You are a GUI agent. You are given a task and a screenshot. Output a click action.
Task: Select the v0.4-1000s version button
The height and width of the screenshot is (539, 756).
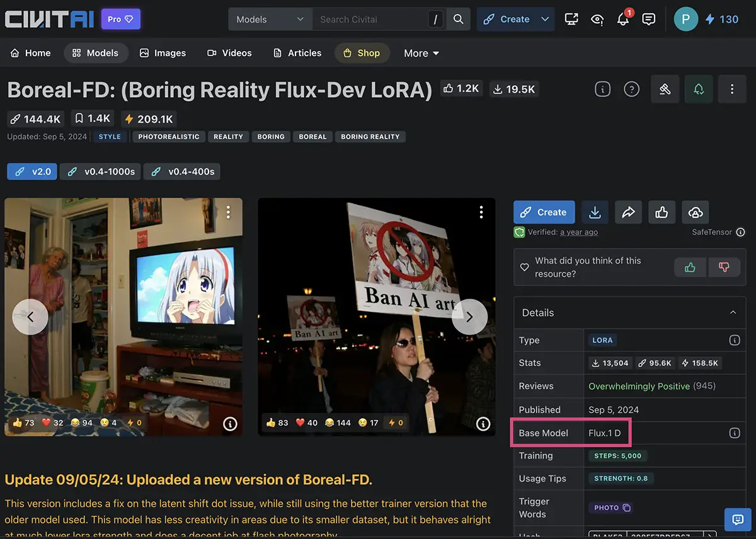tap(101, 171)
